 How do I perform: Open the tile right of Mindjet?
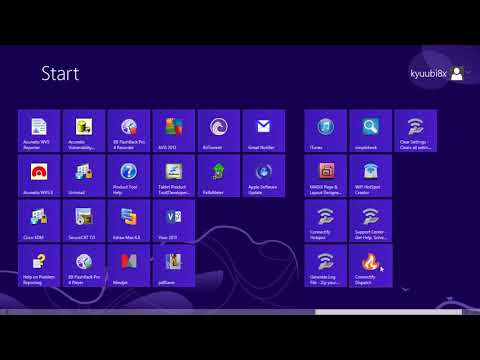point(174,266)
